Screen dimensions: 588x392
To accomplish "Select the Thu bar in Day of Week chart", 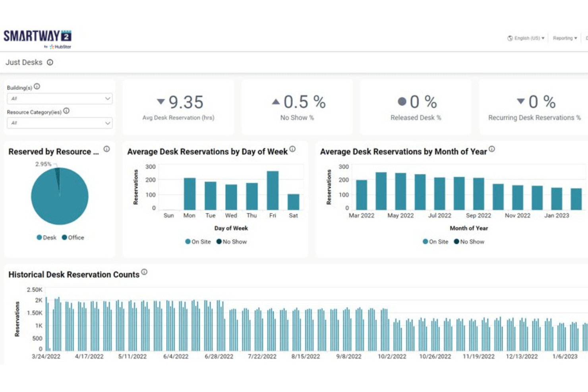I will [x=252, y=197].
